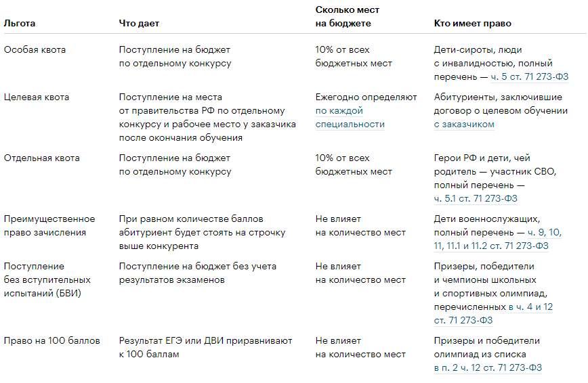Click the 'Сколько мест на бюджете' header
The height and width of the screenshot is (383, 588).
pos(347,16)
